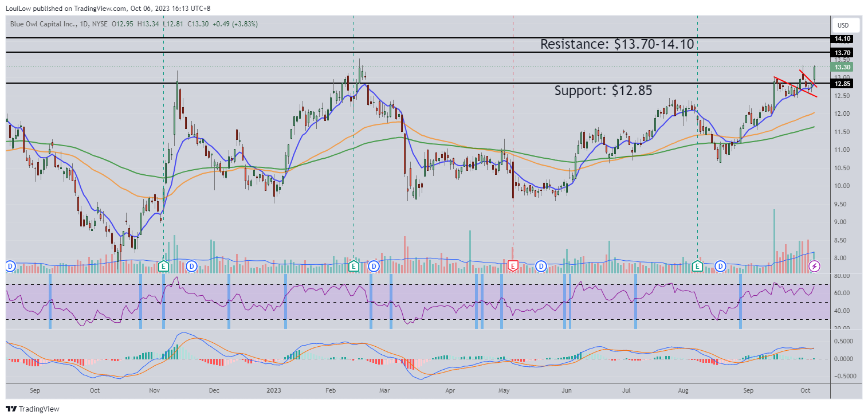Click the green earnings E marker near Nov

(x=164, y=266)
